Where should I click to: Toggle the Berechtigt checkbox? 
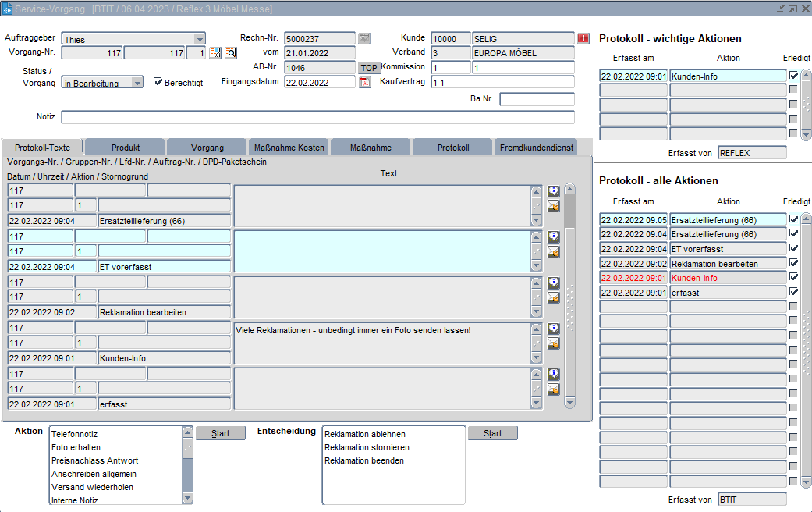pos(158,82)
